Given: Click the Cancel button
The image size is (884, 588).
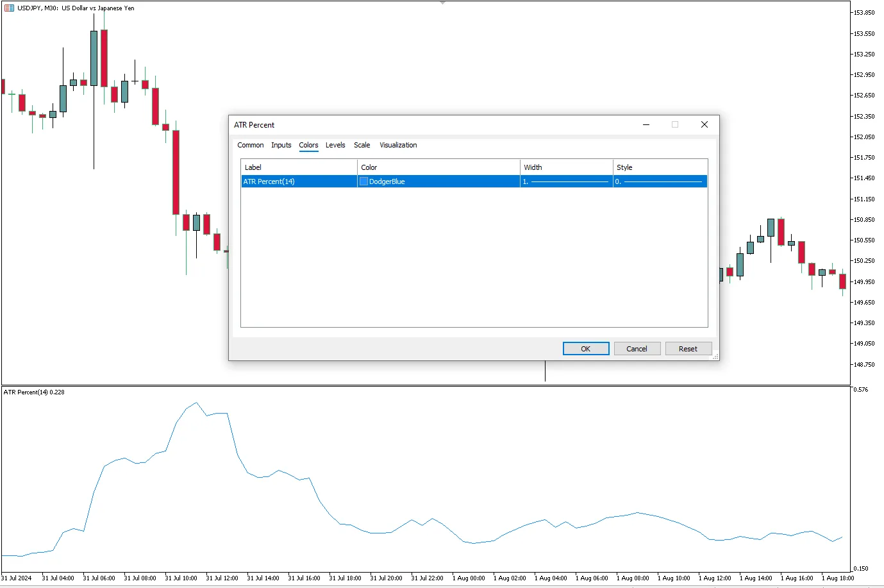Looking at the screenshot, I should (x=637, y=349).
